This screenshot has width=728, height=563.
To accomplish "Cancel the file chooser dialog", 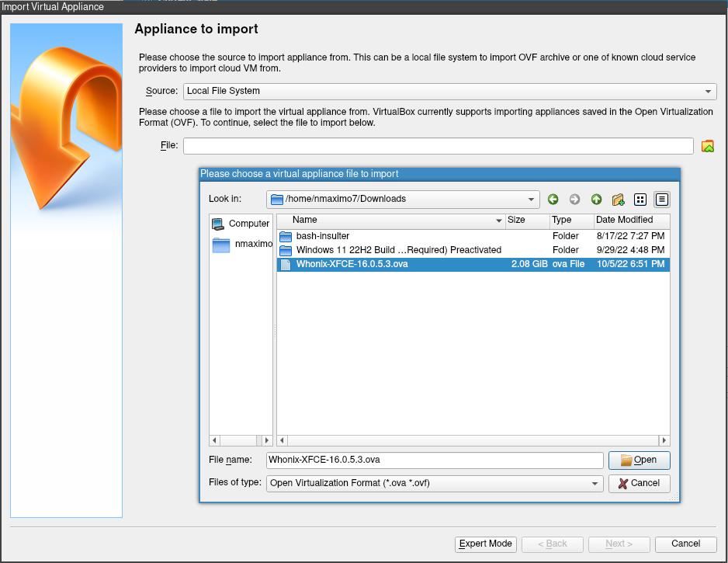I will (x=639, y=483).
